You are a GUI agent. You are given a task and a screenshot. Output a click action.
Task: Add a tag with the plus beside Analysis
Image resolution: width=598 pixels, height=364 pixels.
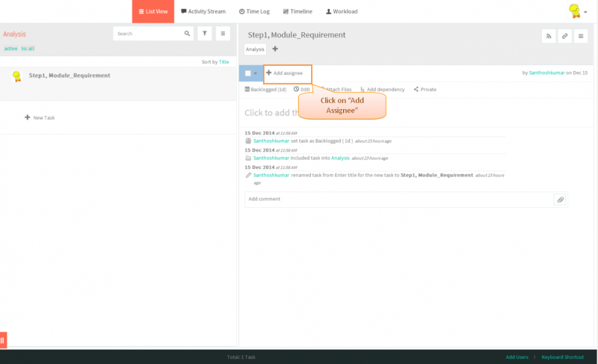click(x=275, y=49)
